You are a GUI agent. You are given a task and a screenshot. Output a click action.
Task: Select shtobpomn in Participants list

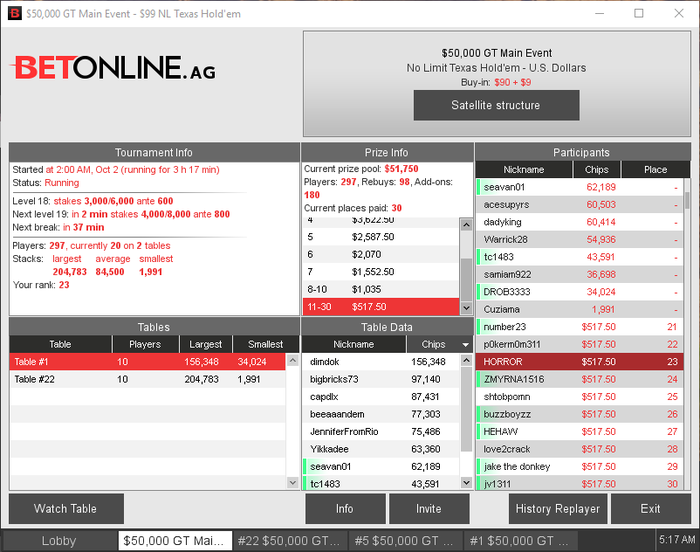click(579, 397)
